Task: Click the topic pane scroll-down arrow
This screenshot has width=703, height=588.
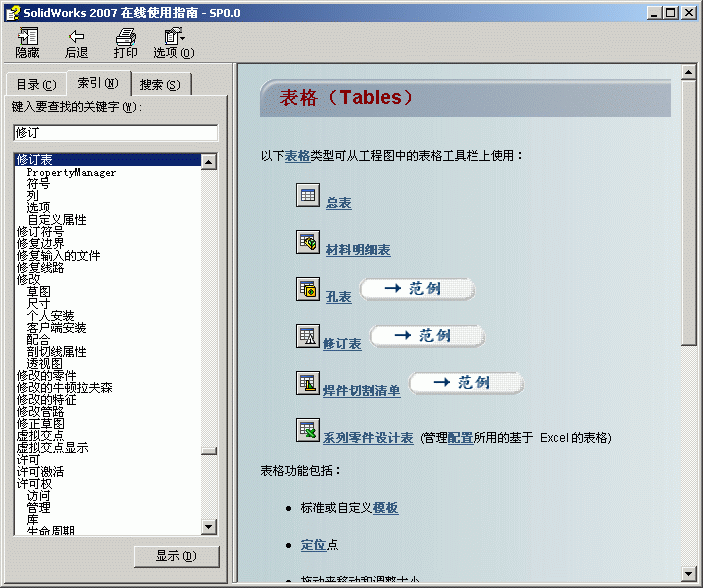Action: pyautogui.click(x=688, y=574)
